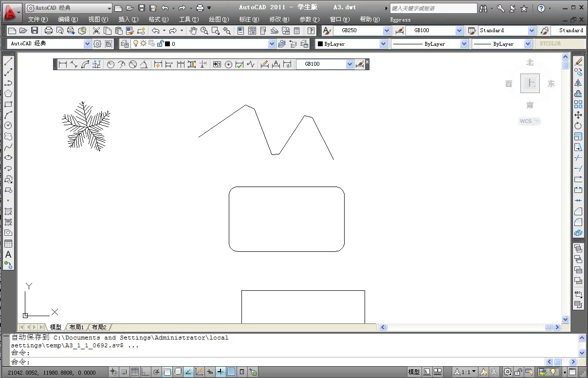Select the Radius Dimension tool
Image resolution: width=588 pixels, height=378 pixels.
point(110,64)
